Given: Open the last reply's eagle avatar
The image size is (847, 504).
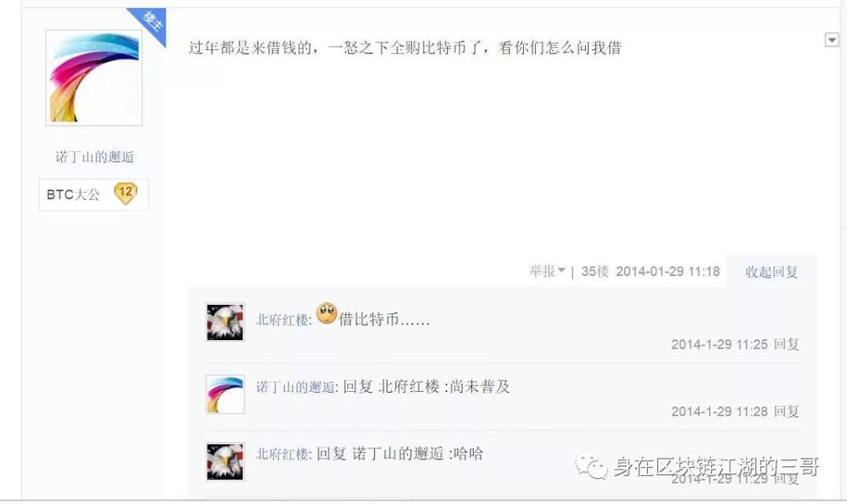Looking at the screenshot, I should coord(225,462).
